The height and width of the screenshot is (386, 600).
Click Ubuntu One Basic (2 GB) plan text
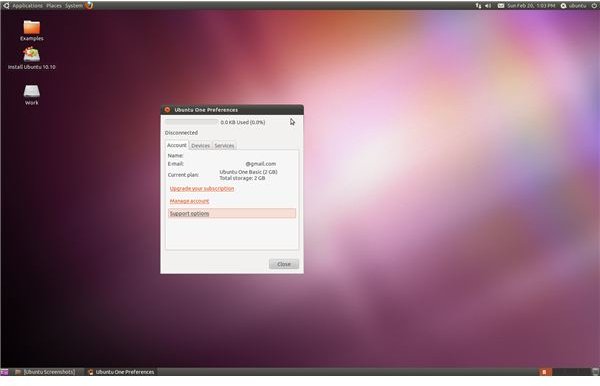pyautogui.click(x=248, y=172)
